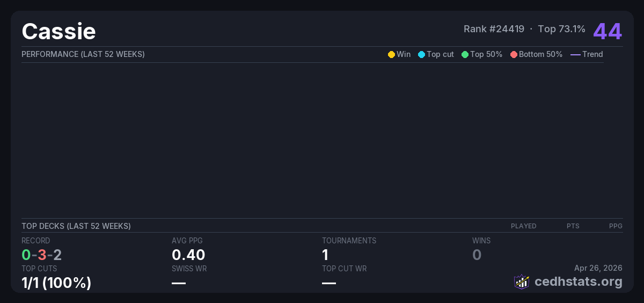
Task: Select the Performance (Last 52 Weeks) heading
Action: (83, 54)
